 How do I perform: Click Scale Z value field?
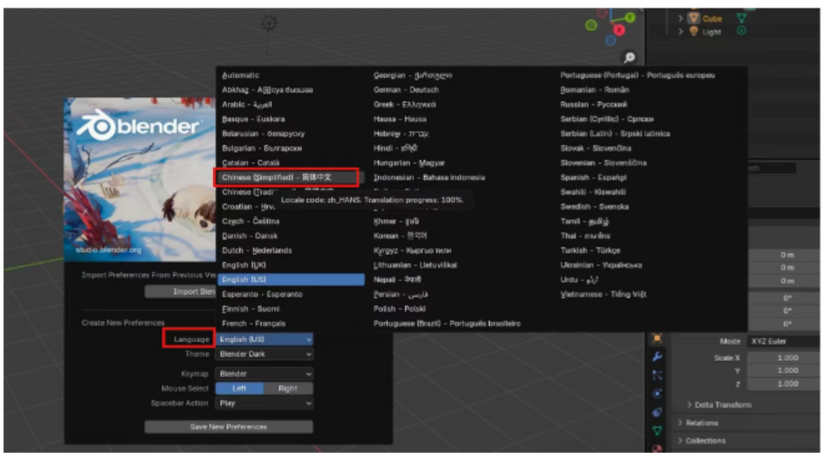[x=784, y=384]
